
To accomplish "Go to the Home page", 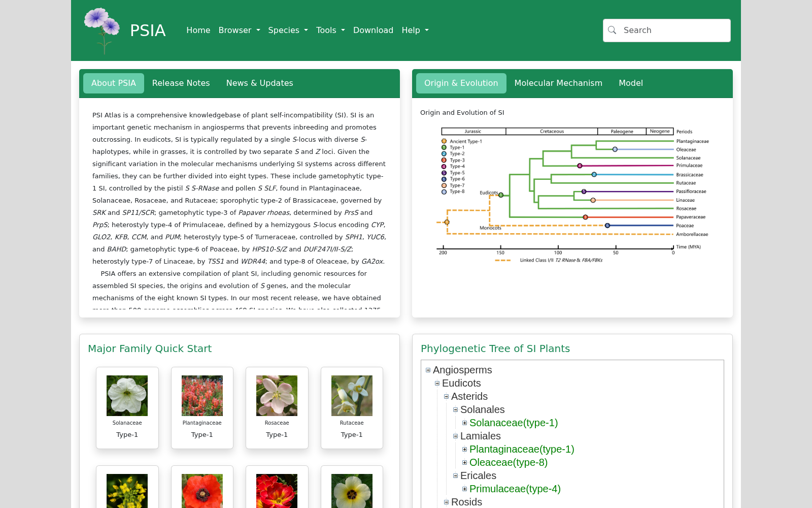I will tap(198, 30).
